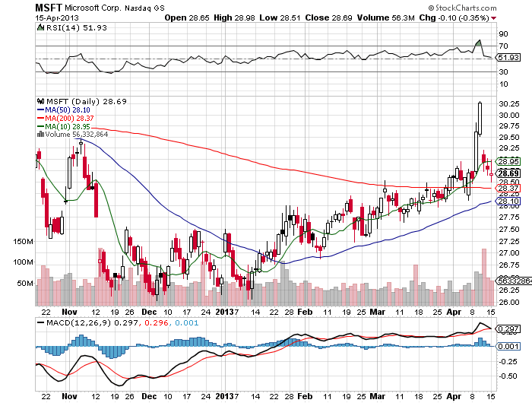Click the tallest pink volume bar in April
The height and width of the screenshot is (403, 532).
pos(484,277)
